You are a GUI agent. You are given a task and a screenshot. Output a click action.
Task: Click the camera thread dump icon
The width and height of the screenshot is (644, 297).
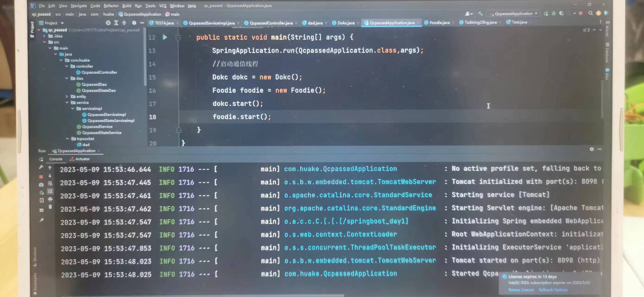(x=41, y=185)
